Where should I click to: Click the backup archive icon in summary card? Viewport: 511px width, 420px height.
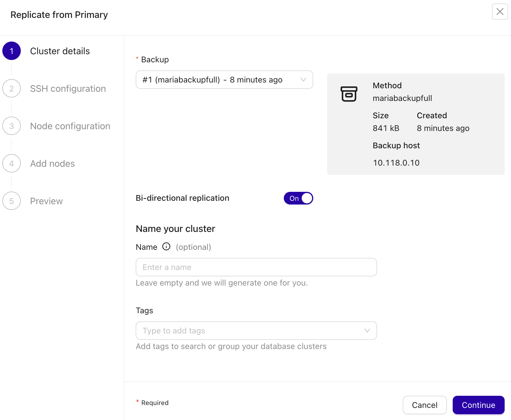tap(349, 94)
